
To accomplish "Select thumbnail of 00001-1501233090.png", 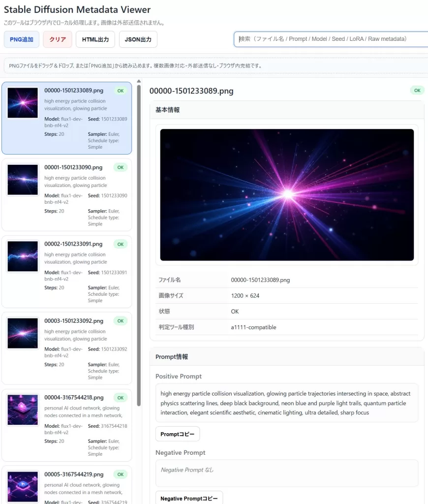I will click(23, 180).
